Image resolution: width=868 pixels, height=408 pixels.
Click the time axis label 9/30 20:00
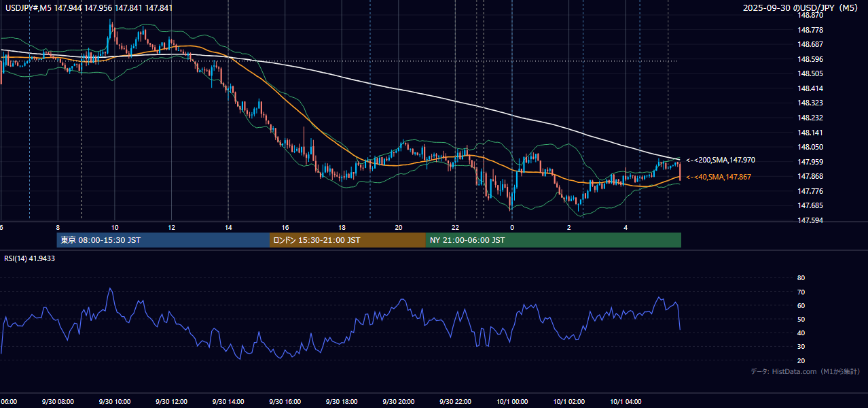click(399, 402)
